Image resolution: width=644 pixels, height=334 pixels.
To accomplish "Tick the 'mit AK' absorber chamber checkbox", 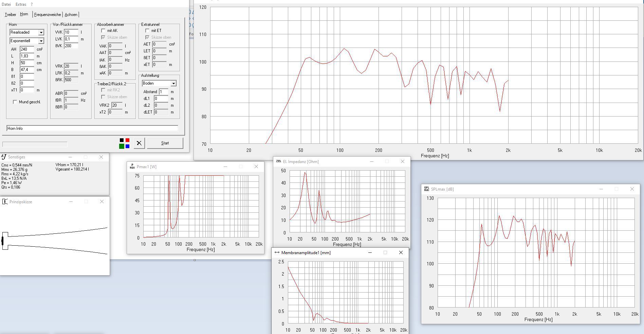I will click(x=103, y=31).
